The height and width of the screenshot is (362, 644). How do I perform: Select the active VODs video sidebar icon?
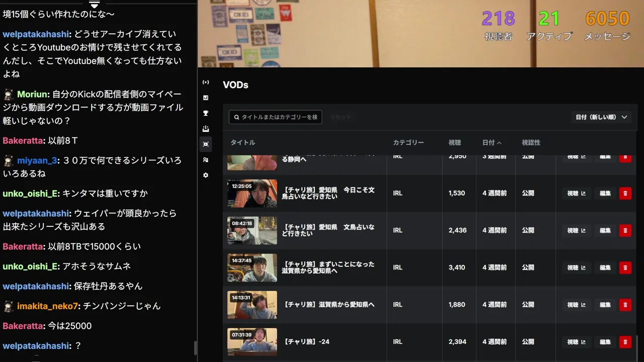206,144
